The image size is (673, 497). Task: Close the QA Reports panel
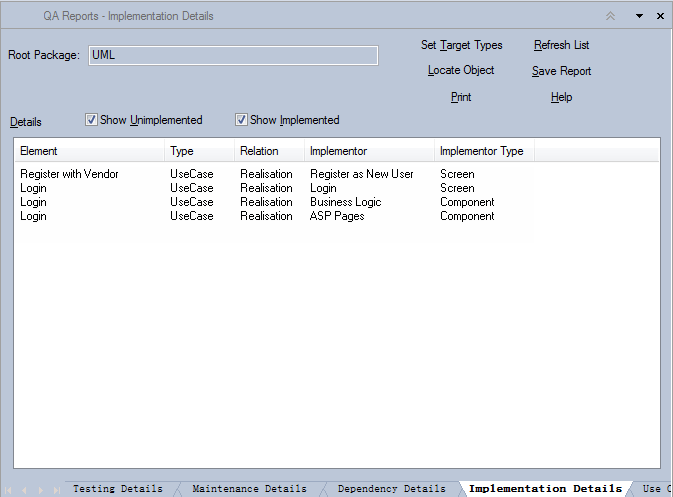660,16
